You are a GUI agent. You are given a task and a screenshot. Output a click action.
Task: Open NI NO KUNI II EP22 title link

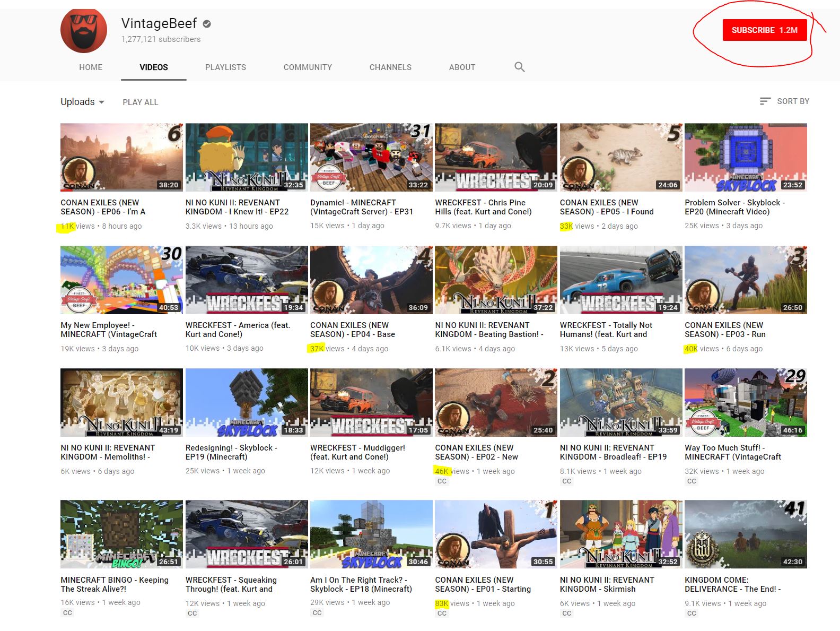pyautogui.click(x=237, y=207)
